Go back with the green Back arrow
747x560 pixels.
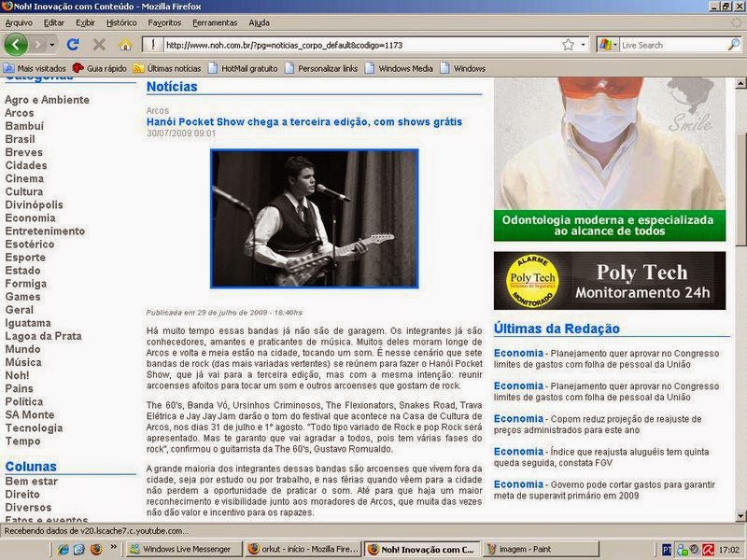[x=16, y=45]
